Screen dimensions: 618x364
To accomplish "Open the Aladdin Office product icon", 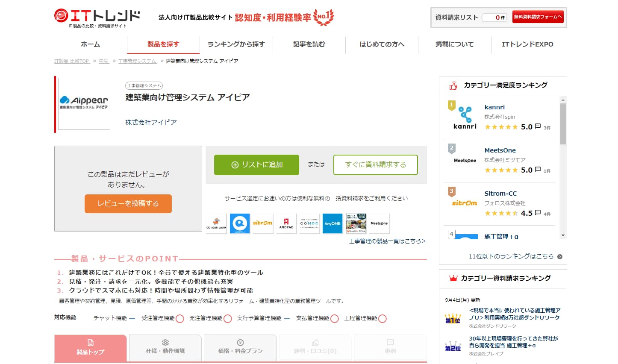I will coord(356,223).
